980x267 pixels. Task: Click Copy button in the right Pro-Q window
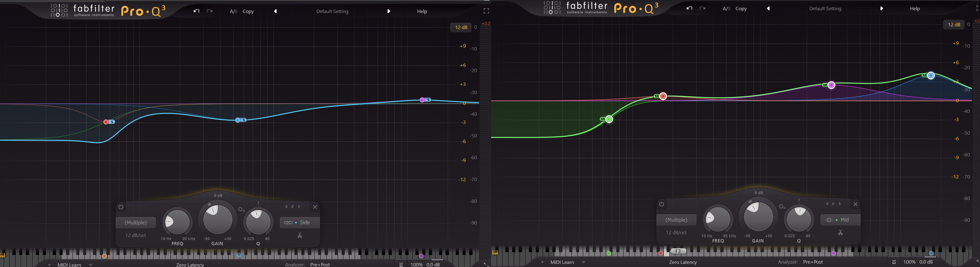point(741,8)
